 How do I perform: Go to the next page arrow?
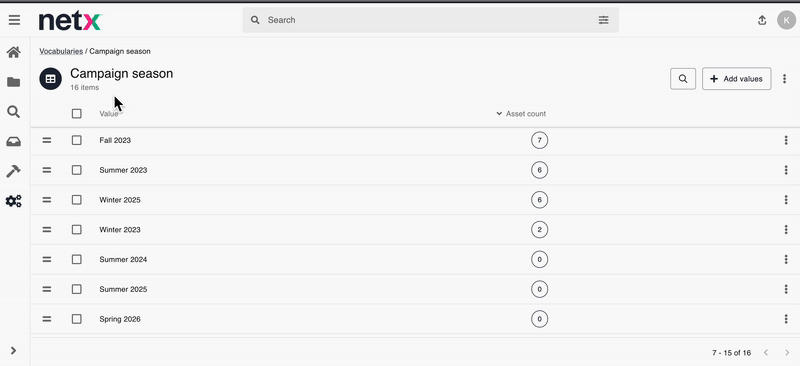tap(787, 353)
